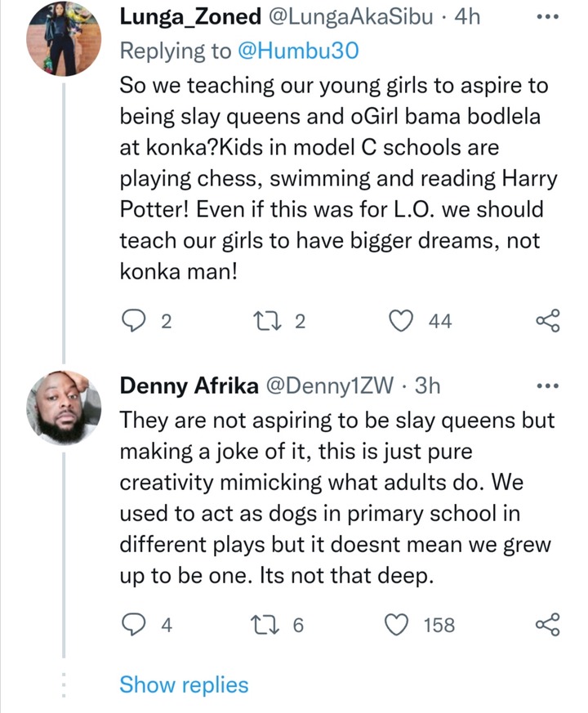Open the 4h timestamp of Lunga's tweet
Image resolution: width=588 pixels, height=713 pixels.
(467, 17)
